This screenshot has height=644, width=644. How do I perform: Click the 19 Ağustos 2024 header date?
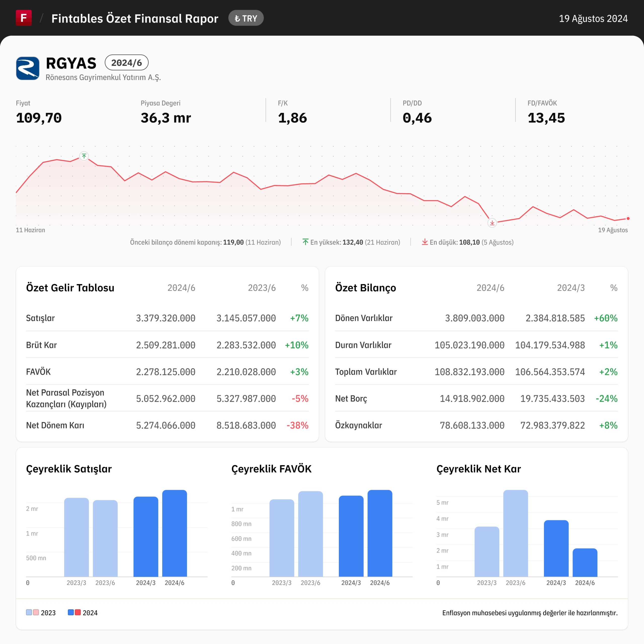coord(593,18)
